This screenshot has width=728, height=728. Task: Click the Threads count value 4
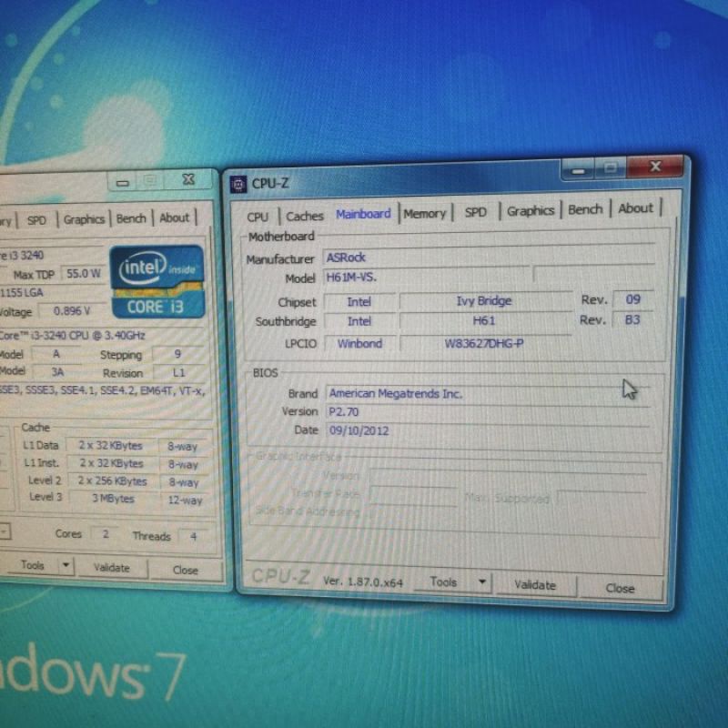(x=193, y=537)
